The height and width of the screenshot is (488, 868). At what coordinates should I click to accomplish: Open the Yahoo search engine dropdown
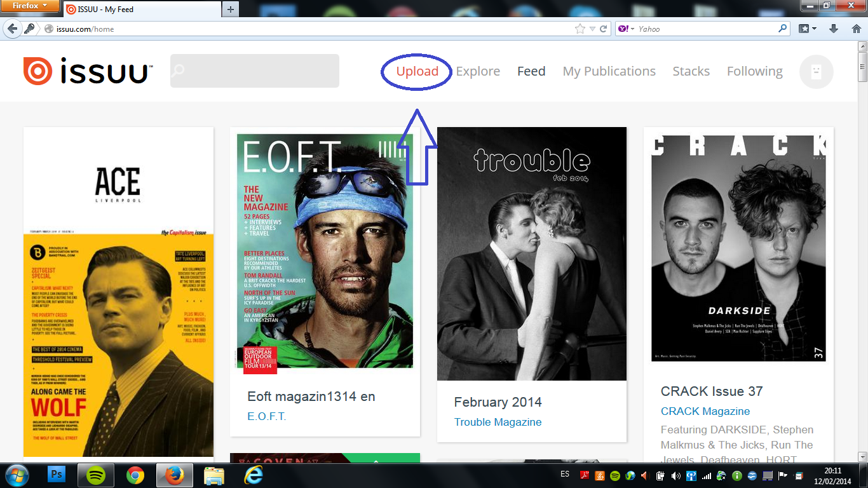(x=627, y=29)
